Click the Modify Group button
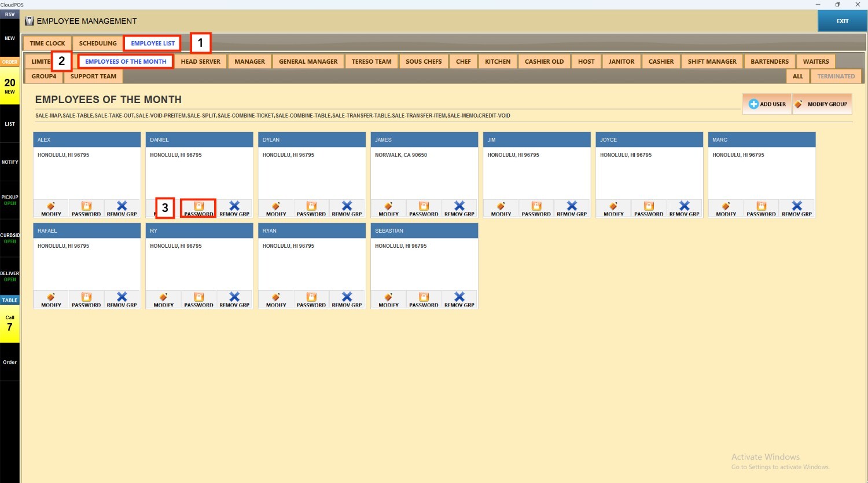Image resolution: width=868 pixels, height=483 pixels. point(822,104)
